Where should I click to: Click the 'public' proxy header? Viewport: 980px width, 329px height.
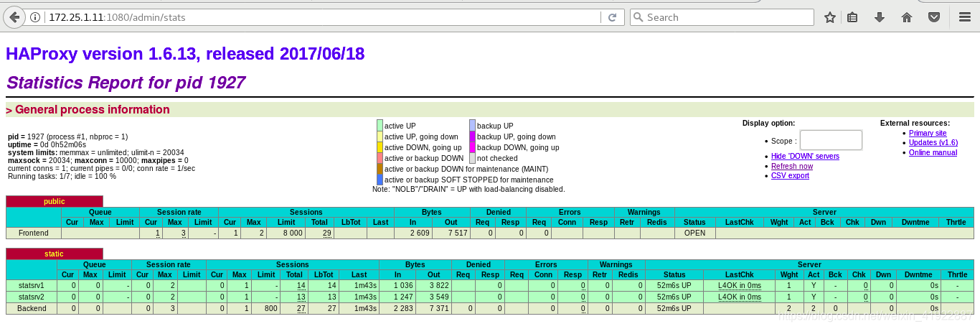click(x=55, y=201)
